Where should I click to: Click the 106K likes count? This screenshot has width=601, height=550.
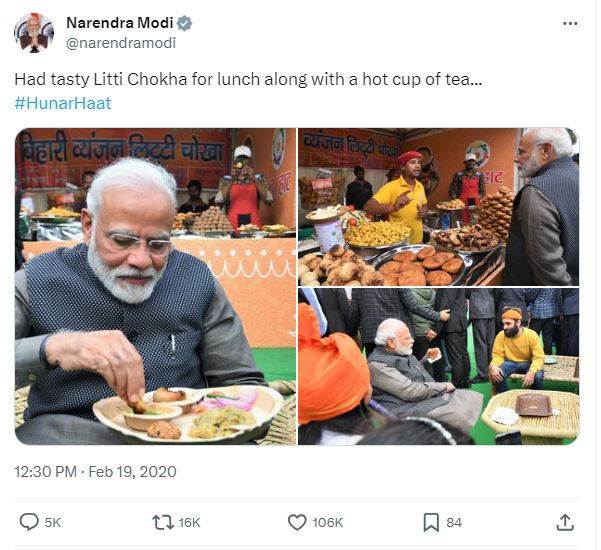pos(328,522)
